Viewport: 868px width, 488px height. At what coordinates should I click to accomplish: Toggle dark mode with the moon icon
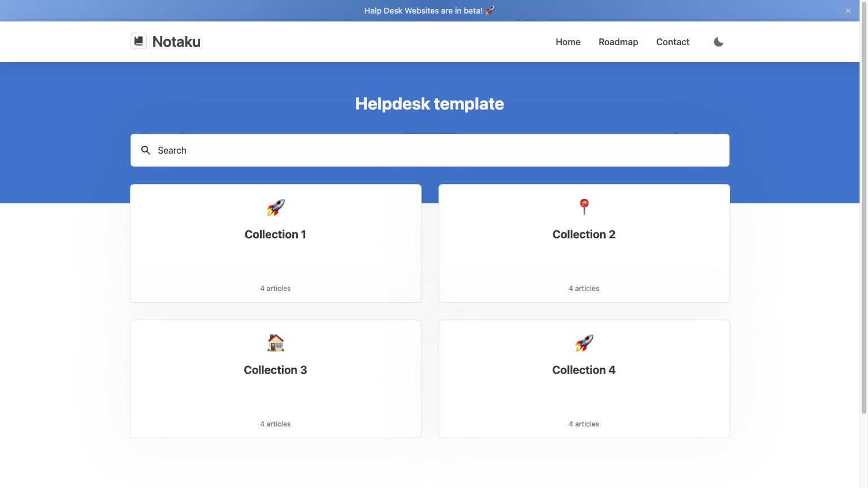pyautogui.click(x=719, y=42)
